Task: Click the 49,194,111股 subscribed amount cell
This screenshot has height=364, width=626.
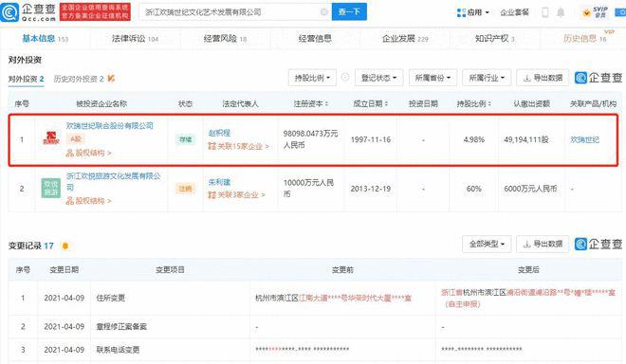Action: [x=526, y=139]
